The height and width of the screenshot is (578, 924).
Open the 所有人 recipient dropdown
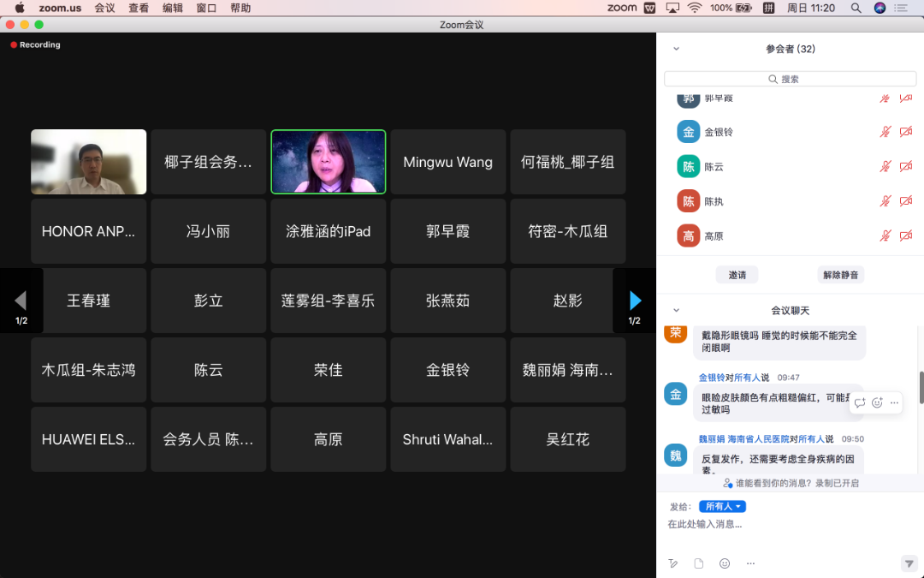722,507
